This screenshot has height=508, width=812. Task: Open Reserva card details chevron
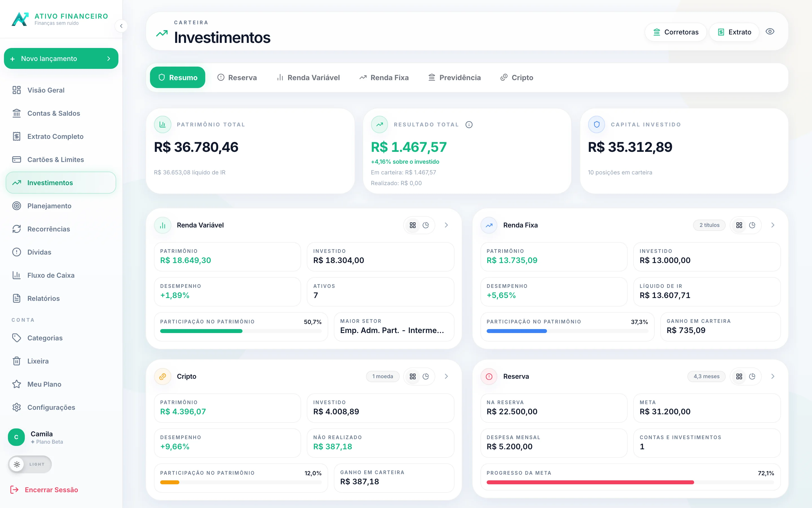pyautogui.click(x=773, y=376)
